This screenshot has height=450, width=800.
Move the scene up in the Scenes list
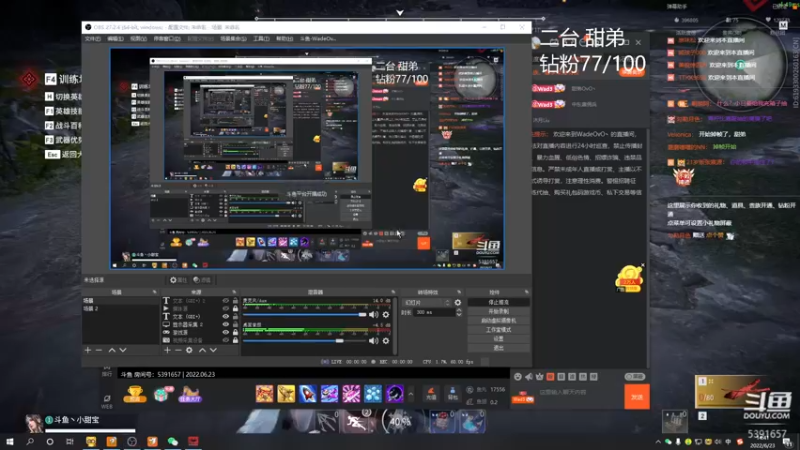(x=112, y=350)
